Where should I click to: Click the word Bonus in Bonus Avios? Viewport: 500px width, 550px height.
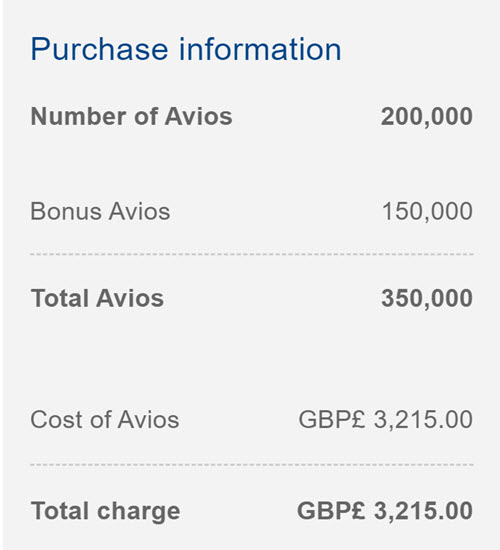(66, 212)
